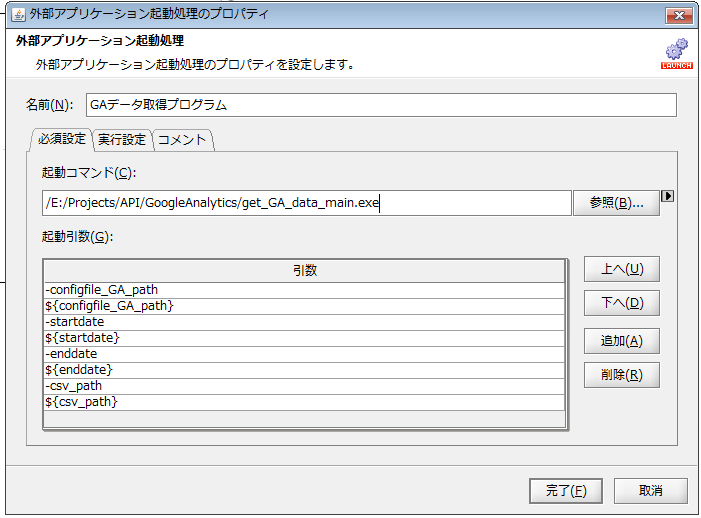701x518 pixels.
Task: Click the Java icon in the title bar
Action: click(x=18, y=14)
